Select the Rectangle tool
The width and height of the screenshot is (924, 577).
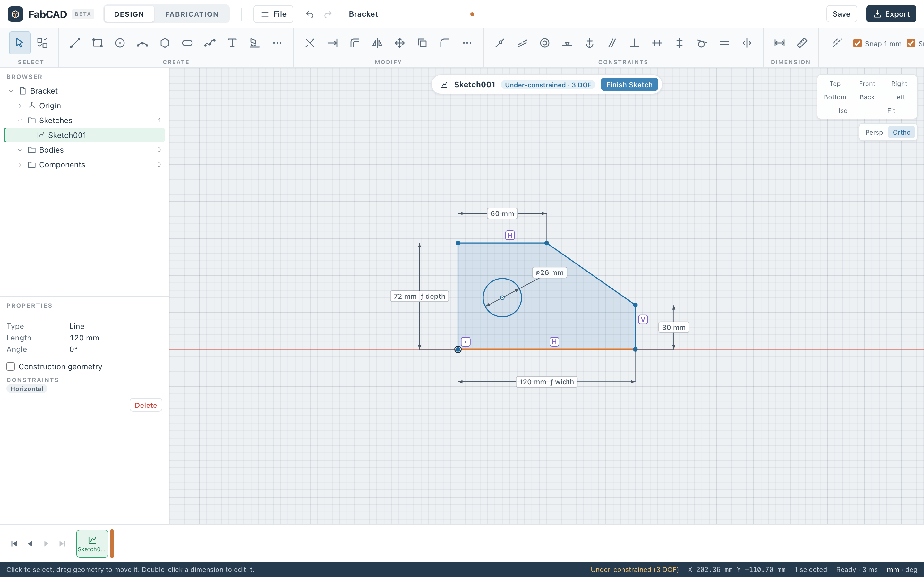tap(97, 43)
